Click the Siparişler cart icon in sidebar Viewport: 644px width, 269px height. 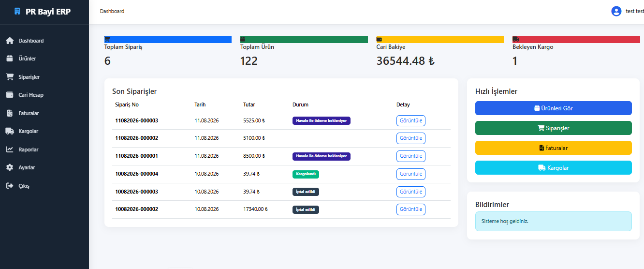10,77
